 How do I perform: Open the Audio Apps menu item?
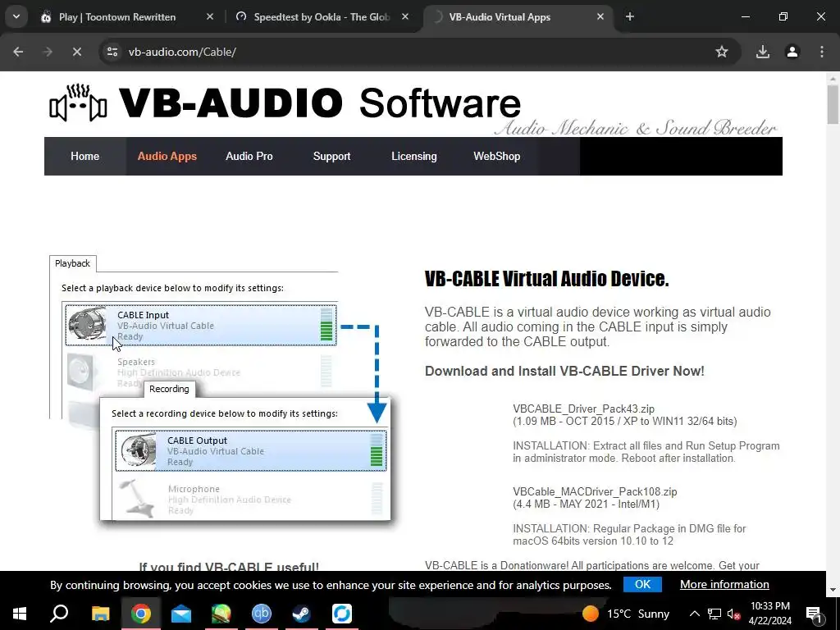pyautogui.click(x=167, y=157)
